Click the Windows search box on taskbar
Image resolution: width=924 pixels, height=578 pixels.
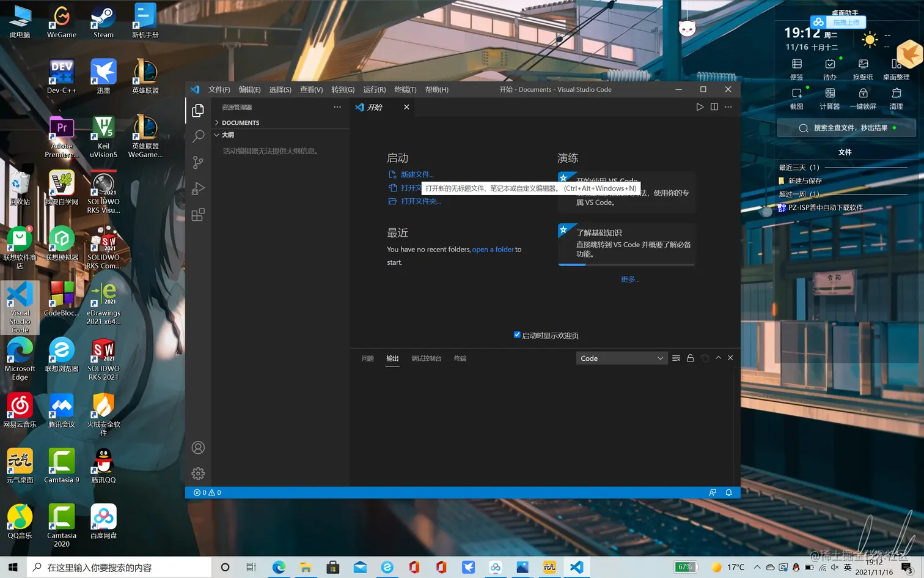(119, 567)
